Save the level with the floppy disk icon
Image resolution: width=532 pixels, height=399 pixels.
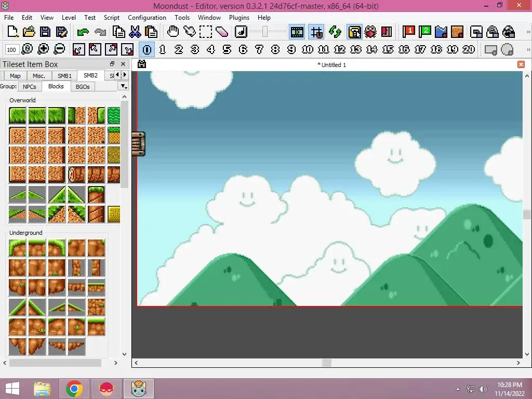click(x=45, y=32)
